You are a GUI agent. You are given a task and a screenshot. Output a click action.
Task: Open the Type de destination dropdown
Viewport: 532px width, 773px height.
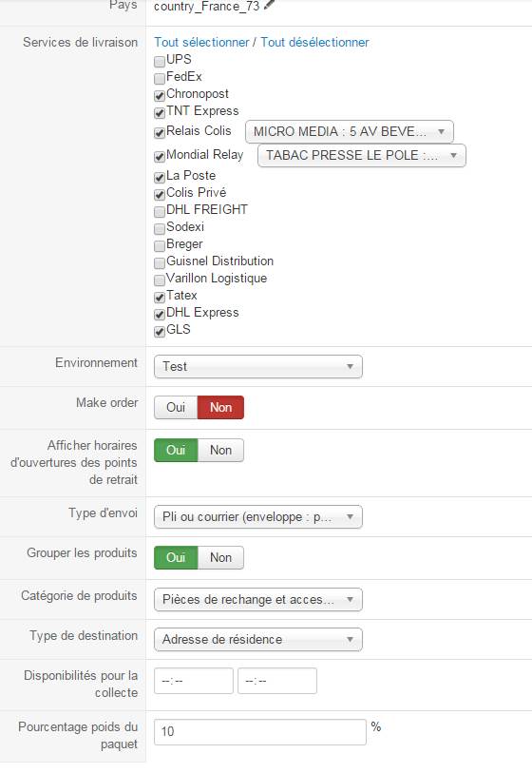pos(258,639)
